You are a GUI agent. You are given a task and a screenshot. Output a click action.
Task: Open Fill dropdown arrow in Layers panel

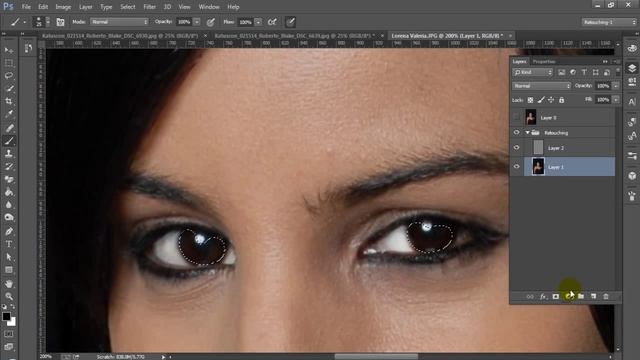click(616, 100)
